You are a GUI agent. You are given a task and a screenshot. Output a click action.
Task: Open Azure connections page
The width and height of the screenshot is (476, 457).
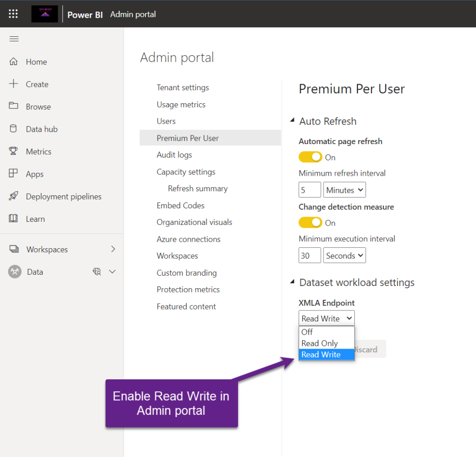(189, 239)
